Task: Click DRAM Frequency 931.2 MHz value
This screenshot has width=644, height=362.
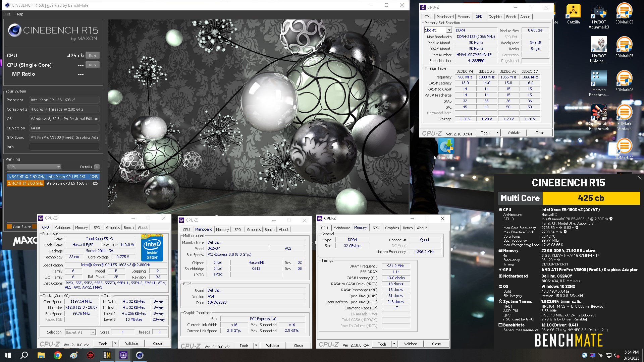Action: coord(395,266)
